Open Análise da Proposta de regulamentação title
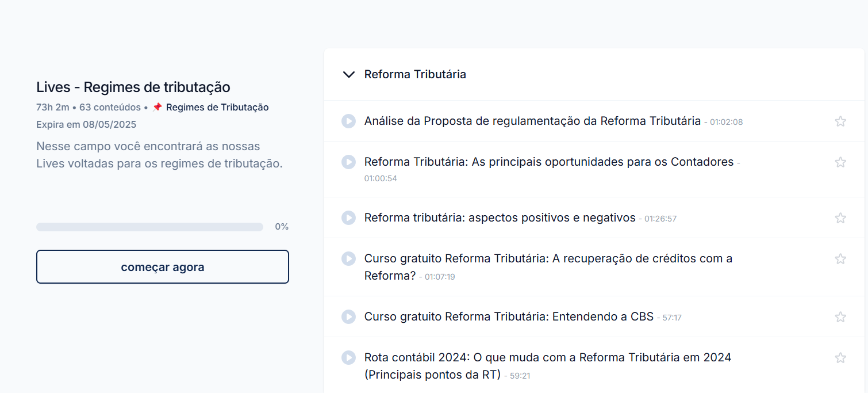 pyautogui.click(x=532, y=121)
